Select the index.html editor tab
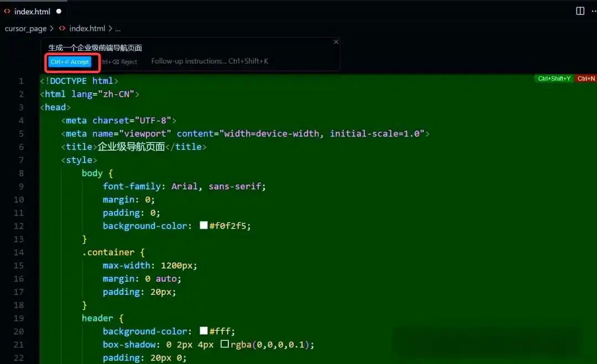The image size is (597, 364). pos(32,11)
